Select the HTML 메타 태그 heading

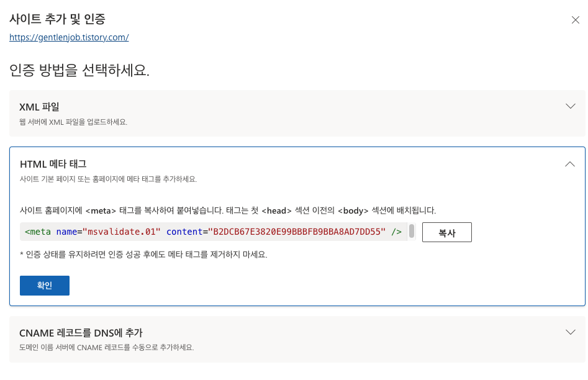[53, 164]
